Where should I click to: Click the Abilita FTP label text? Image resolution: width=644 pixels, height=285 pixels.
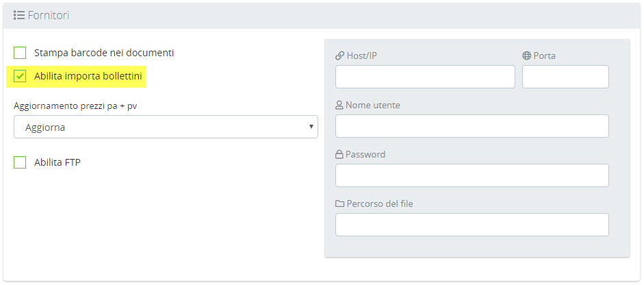tap(57, 162)
